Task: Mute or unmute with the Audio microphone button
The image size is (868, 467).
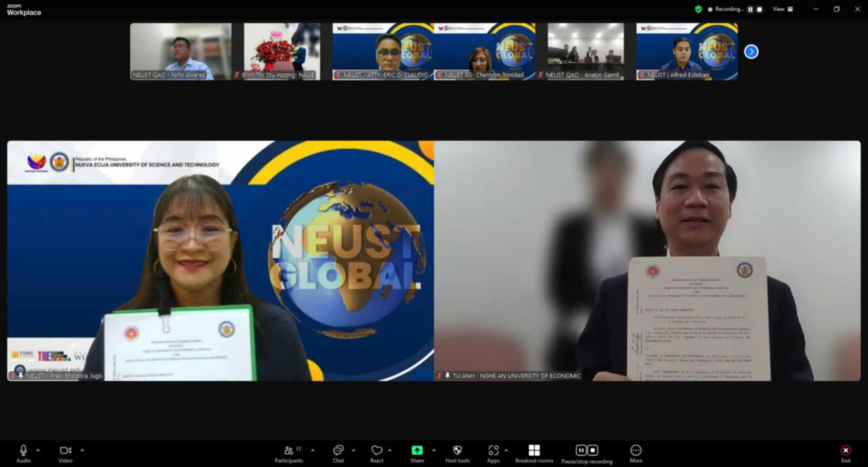Action: [23, 453]
